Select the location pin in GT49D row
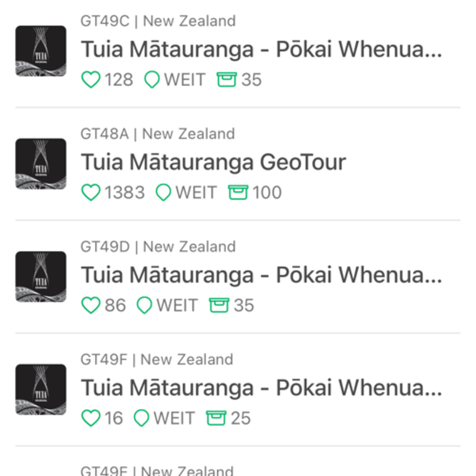This screenshot has width=476, height=476. coord(144,305)
